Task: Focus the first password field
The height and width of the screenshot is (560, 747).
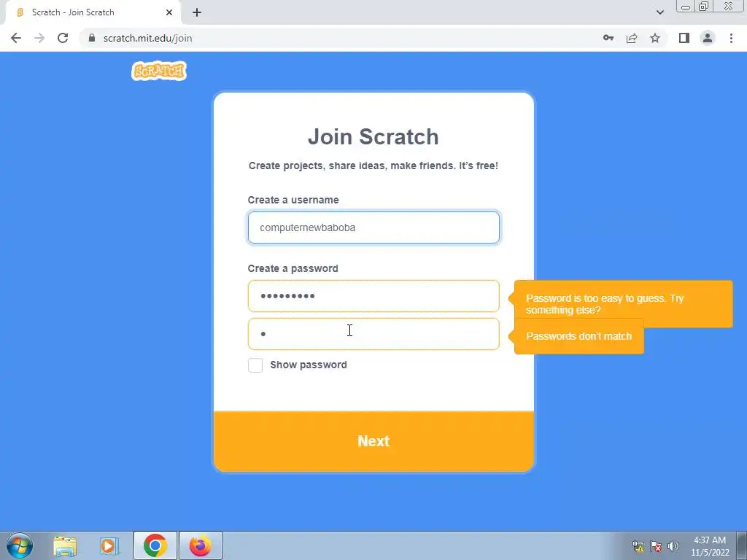Action: click(x=373, y=296)
